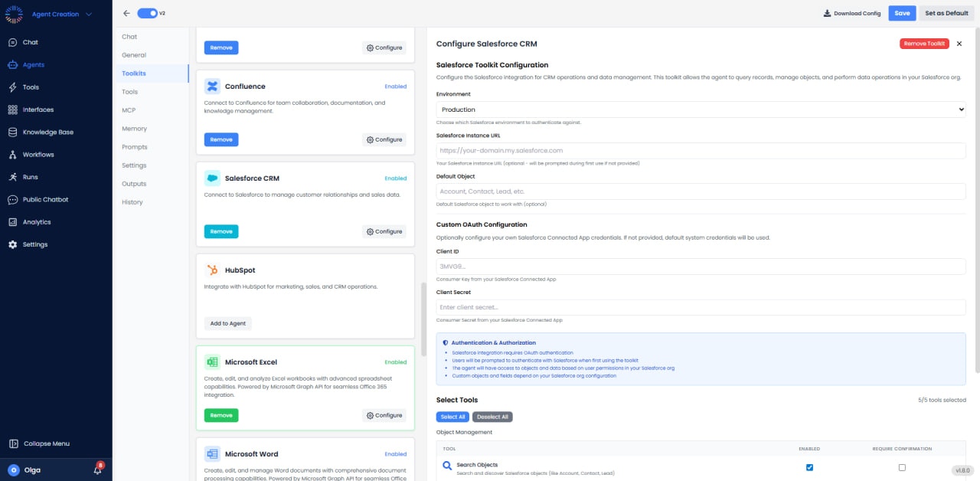Click the Save button
The image size is (980, 481).
pyautogui.click(x=902, y=13)
